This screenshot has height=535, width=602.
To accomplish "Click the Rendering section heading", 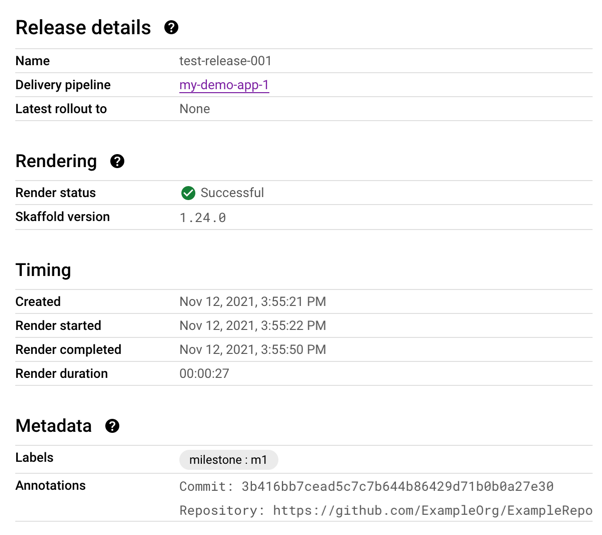I will (x=56, y=162).
